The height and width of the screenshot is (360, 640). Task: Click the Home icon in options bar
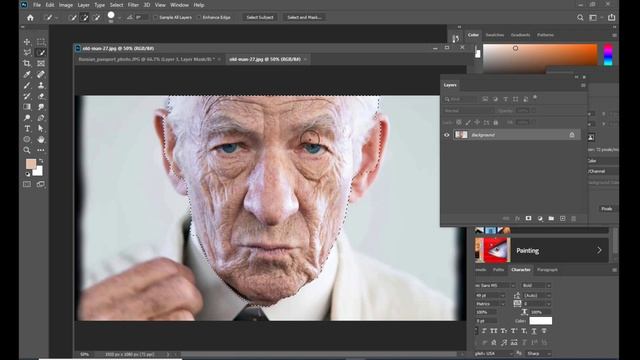[30, 18]
